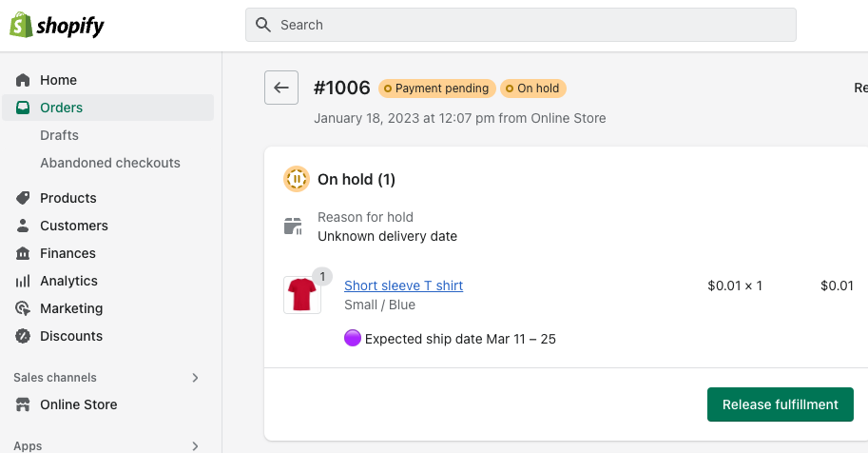Click the Home icon in sidebar
Image resolution: width=868 pixels, height=453 pixels.
pos(23,80)
